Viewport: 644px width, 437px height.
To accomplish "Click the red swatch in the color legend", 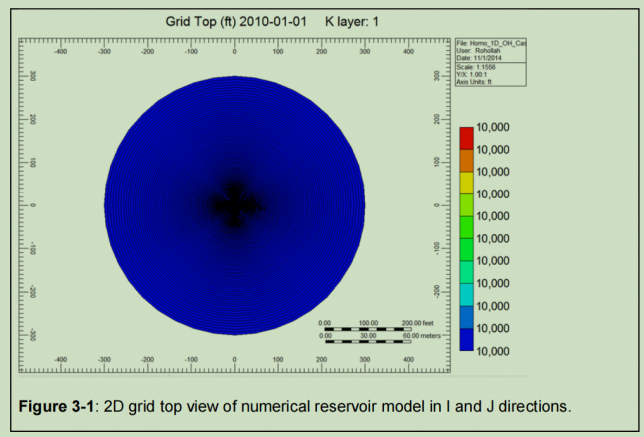I will click(x=465, y=139).
